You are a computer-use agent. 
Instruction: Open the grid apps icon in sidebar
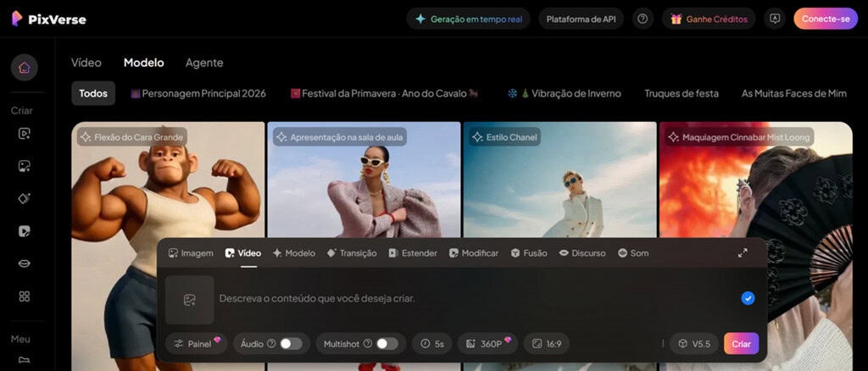coord(24,296)
